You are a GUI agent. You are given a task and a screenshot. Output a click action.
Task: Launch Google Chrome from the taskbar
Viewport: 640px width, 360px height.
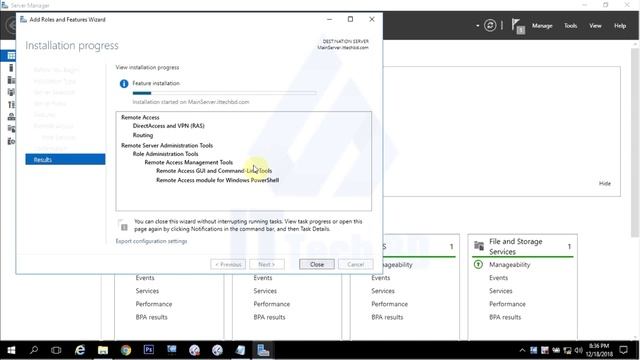pos(126,350)
